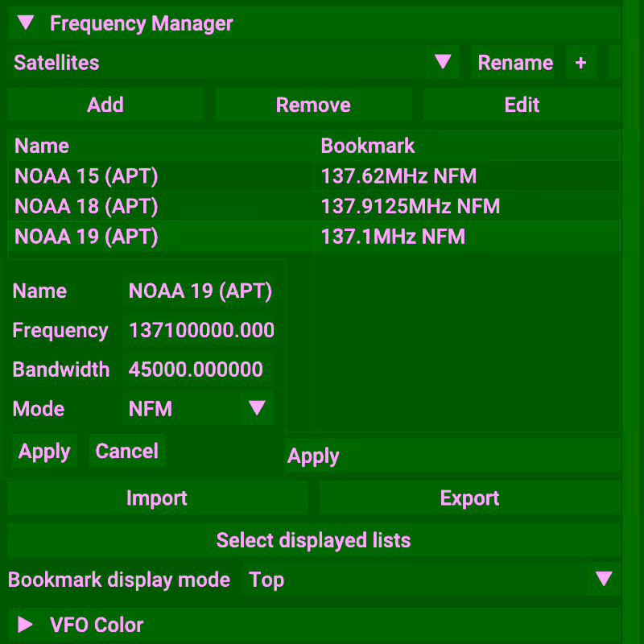The image size is (644, 644).
Task: Add a new list with plus button
Action: 580,63
